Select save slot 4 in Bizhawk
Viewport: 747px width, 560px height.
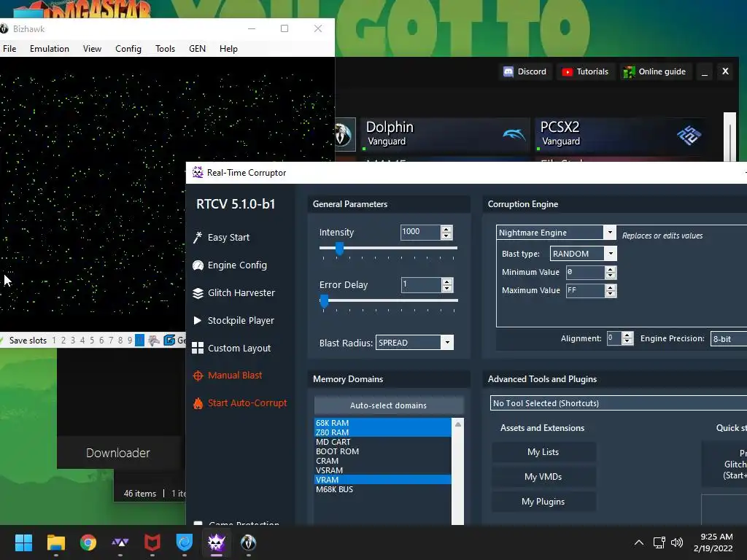[82, 341]
